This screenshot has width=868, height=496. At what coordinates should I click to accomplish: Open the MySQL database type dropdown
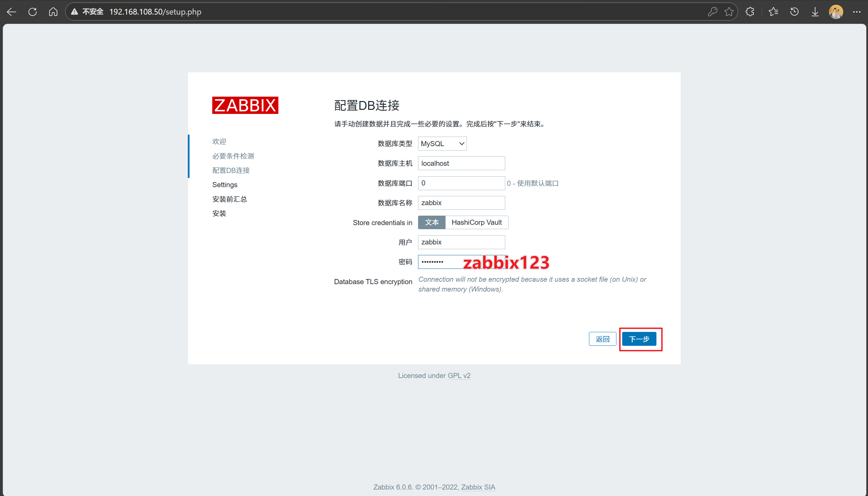[x=442, y=144]
